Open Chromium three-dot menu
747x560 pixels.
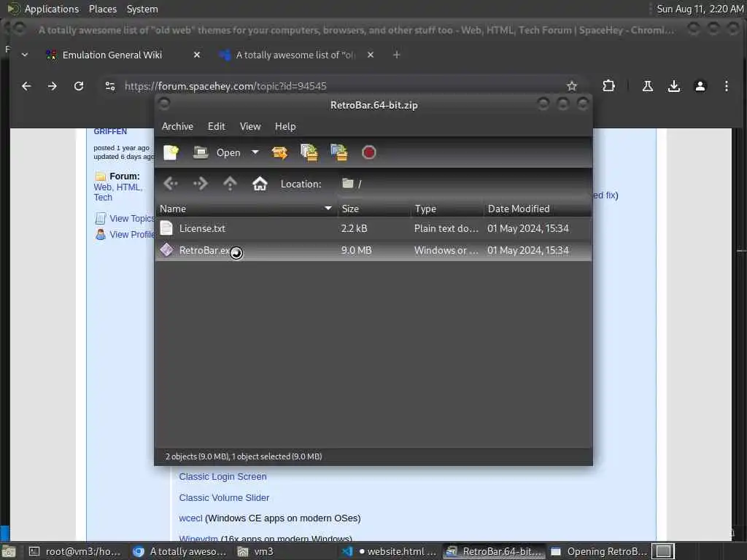[726, 86]
